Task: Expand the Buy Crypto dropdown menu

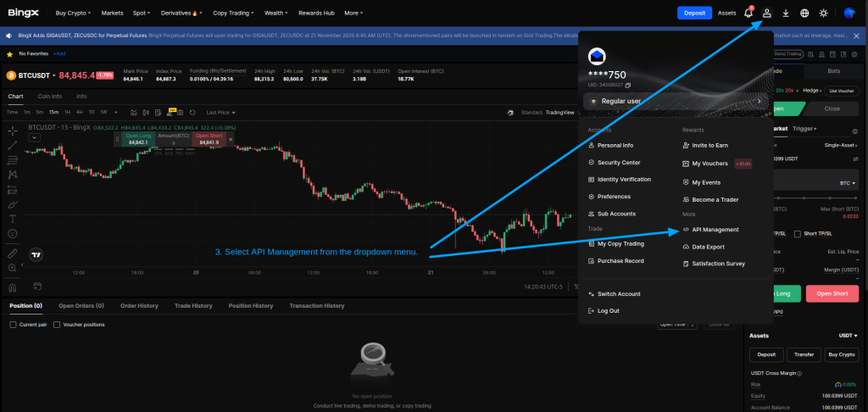Action: coord(74,14)
